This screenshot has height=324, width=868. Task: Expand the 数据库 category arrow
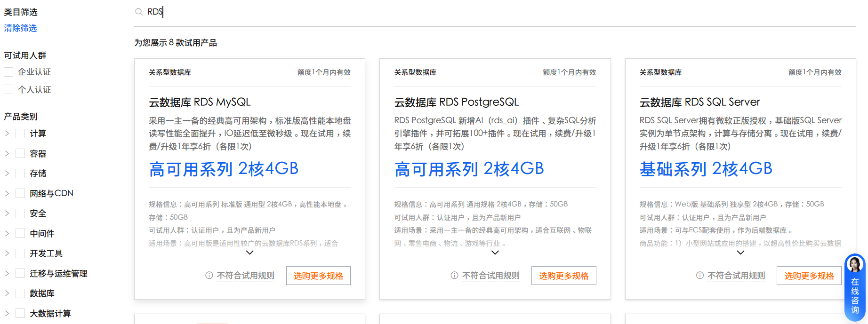point(7,293)
